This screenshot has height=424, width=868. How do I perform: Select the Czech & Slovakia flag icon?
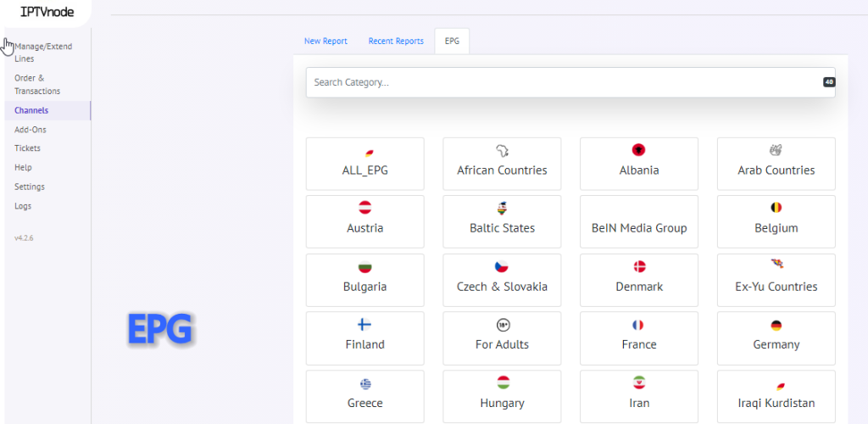502,266
